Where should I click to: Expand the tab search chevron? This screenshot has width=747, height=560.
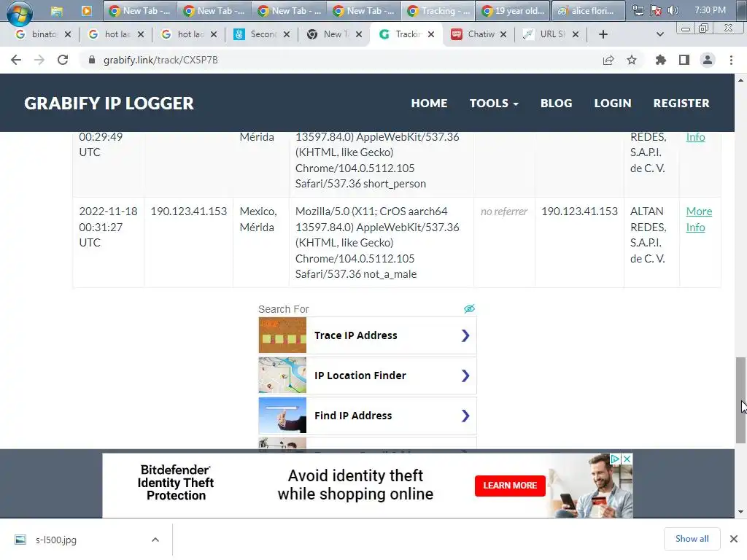pyautogui.click(x=659, y=34)
